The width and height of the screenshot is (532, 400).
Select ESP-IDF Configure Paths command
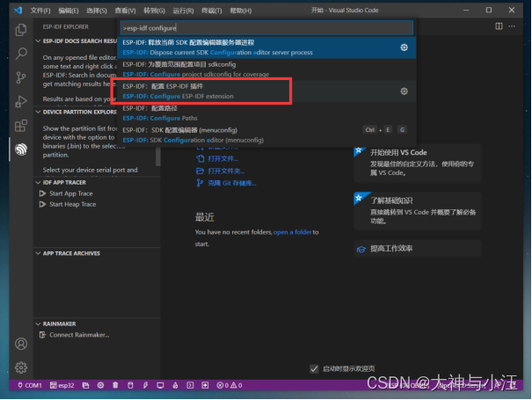coord(266,113)
